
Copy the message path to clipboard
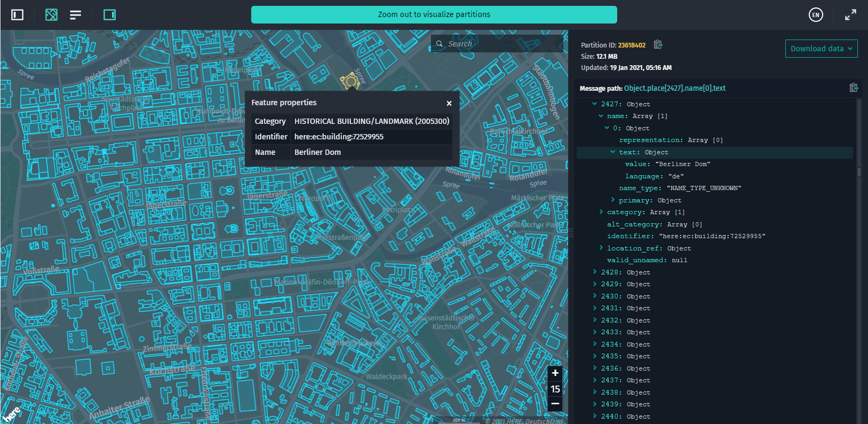click(x=853, y=88)
